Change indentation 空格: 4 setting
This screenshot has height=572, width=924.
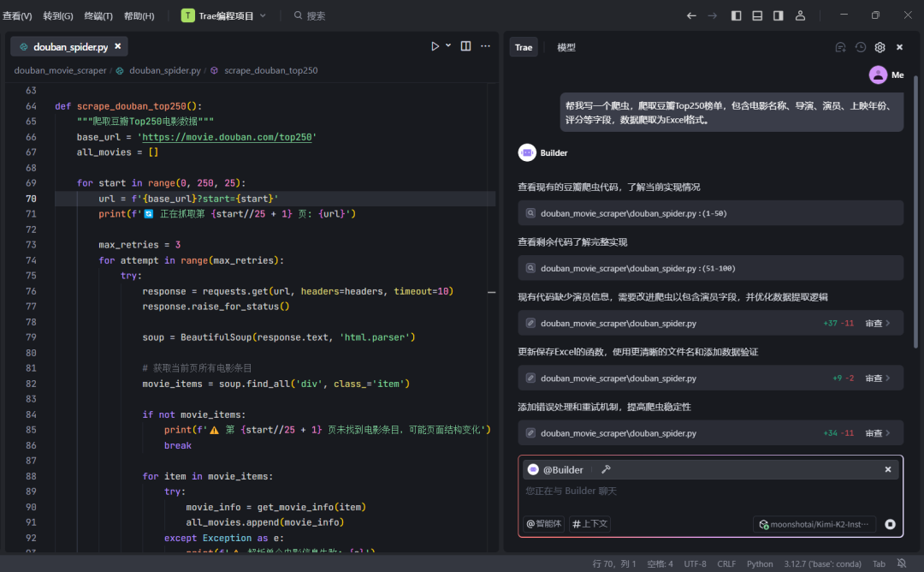[660, 563]
